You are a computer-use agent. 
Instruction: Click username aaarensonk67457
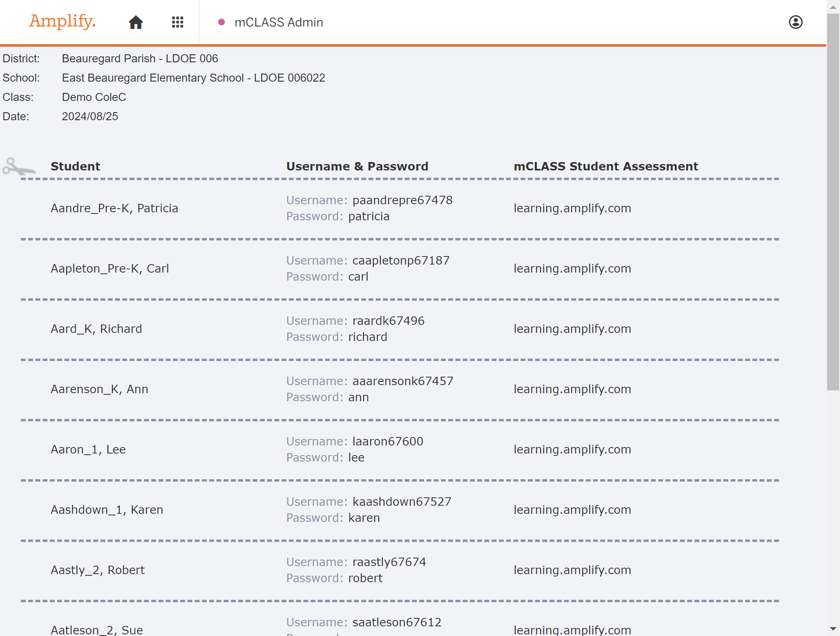[403, 381]
